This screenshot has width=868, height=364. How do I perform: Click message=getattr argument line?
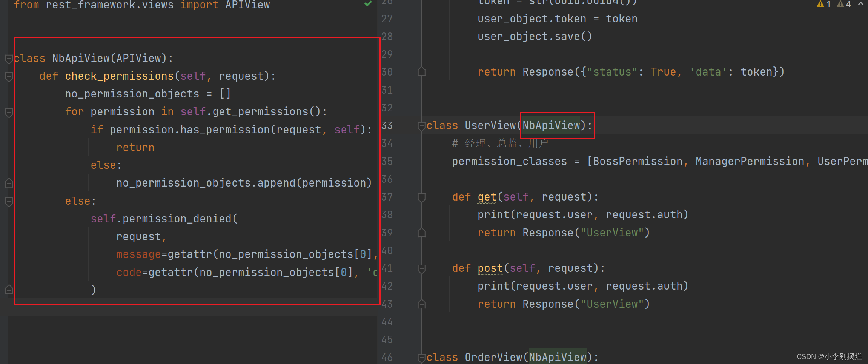pos(247,254)
